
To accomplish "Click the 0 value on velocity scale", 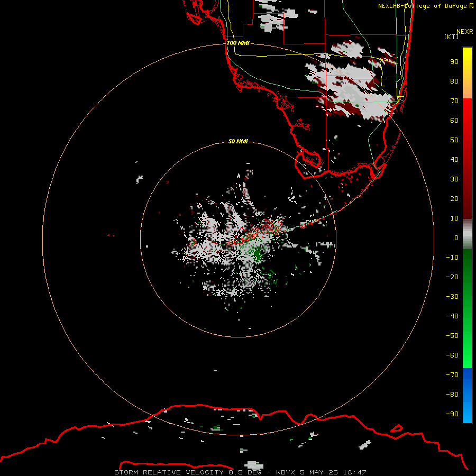I will tap(456, 237).
